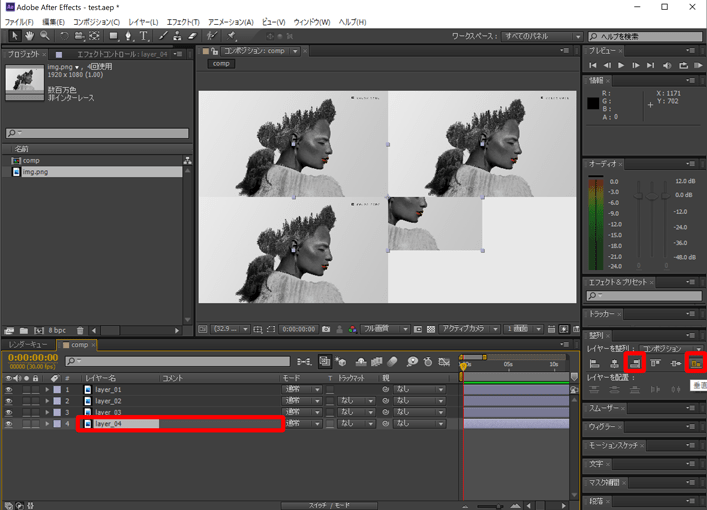This screenshot has height=510, width=707.
Task: Open parent dropdown for layer_03
Action: pos(419,412)
